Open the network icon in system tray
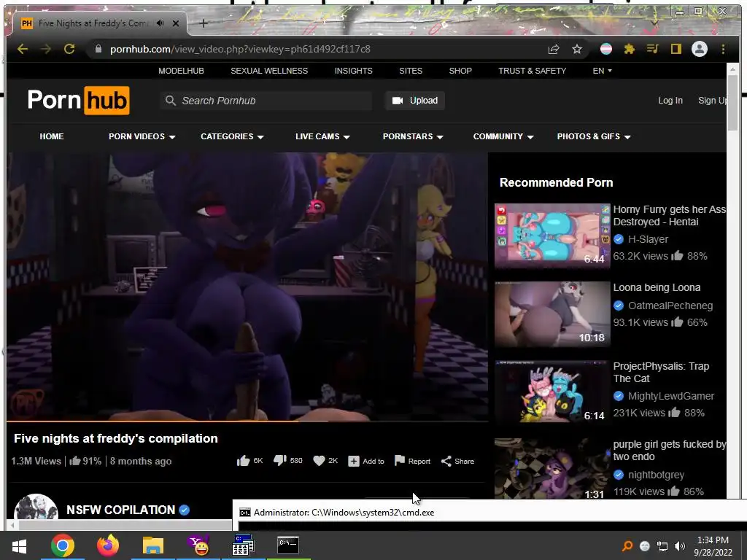The height and width of the screenshot is (560, 747). 662,545
